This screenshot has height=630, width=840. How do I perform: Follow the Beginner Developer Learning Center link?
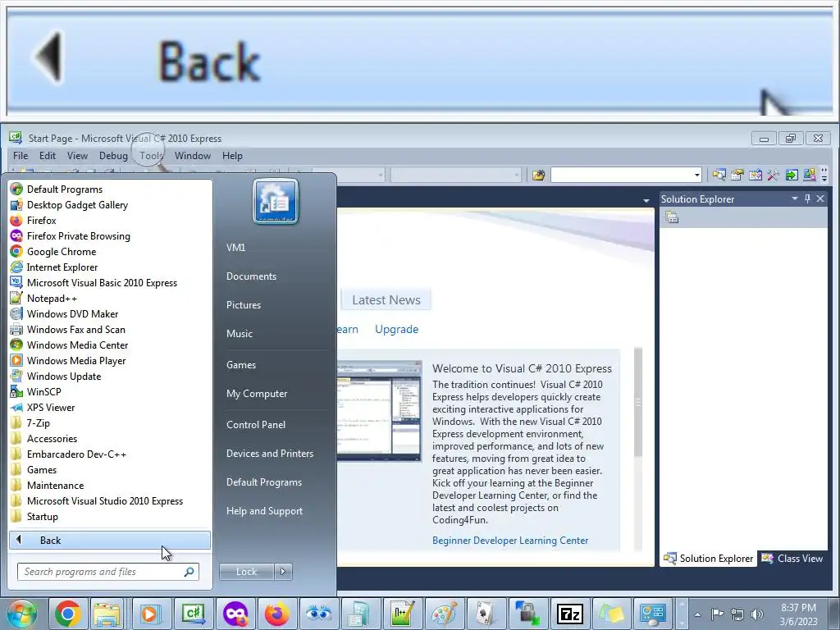click(510, 540)
